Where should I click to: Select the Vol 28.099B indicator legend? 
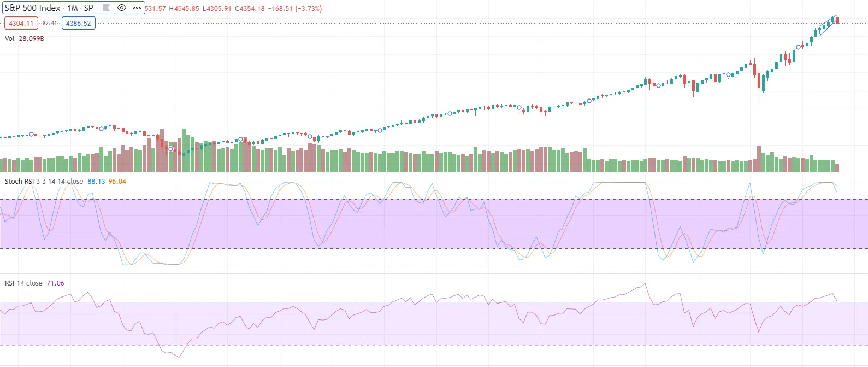25,39
